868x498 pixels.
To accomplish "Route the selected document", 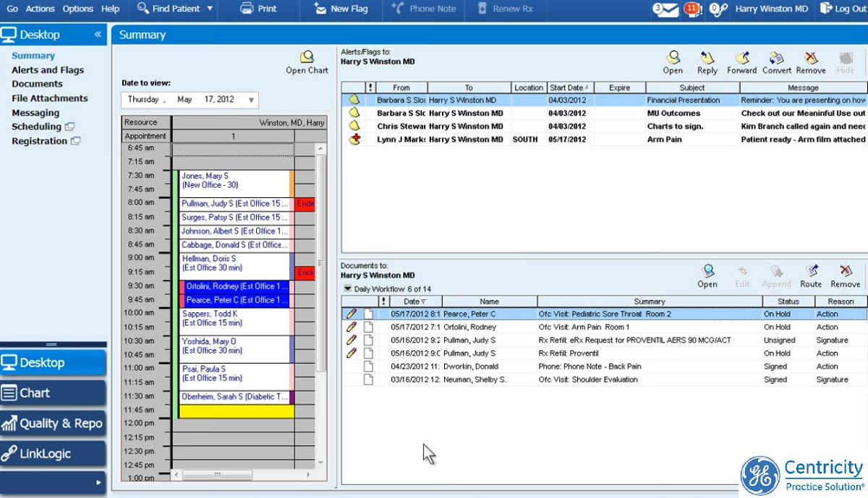I will 811,275.
